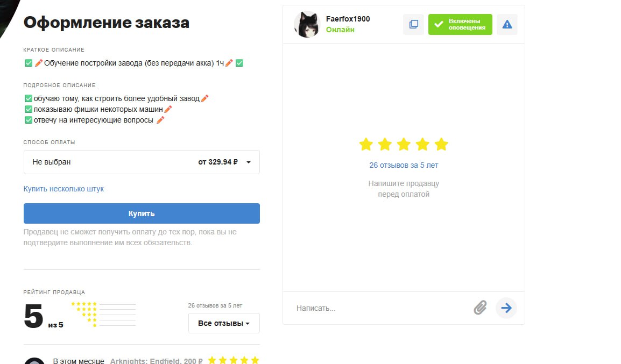Image resolution: width=621 pixels, height=364 pixels.
Task: Click the paperclip attach file icon
Action: [x=480, y=308]
